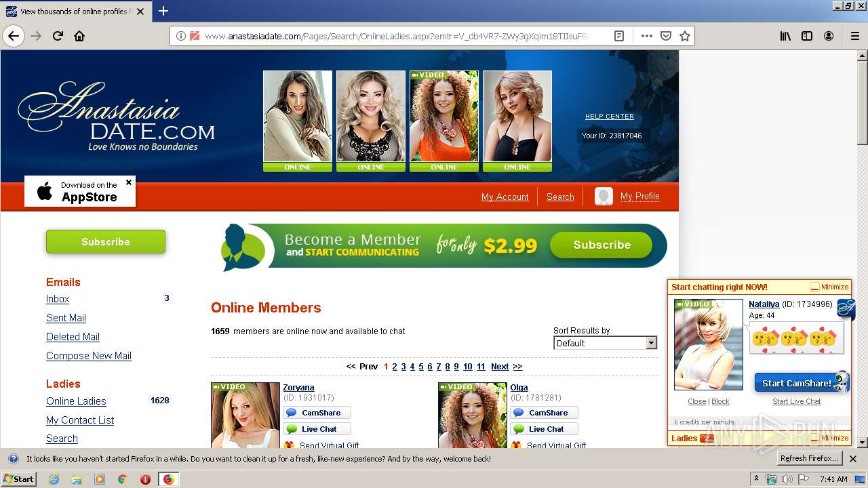Image resolution: width=868 pixels, height=488 pixels.
Task: Open Firefox library icon
Action: (785, 36)
